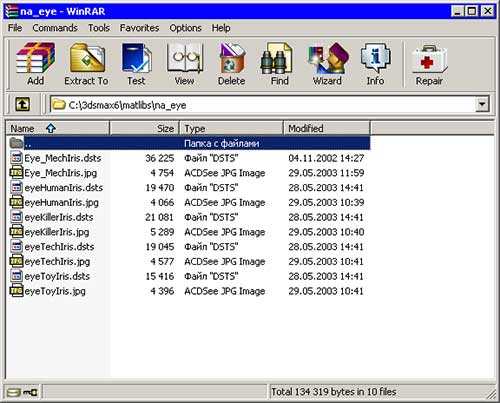Image resolution: width=500 pixels, height=403 pixels.
Task: Click the size value 21 081
Action: point(159,217)
